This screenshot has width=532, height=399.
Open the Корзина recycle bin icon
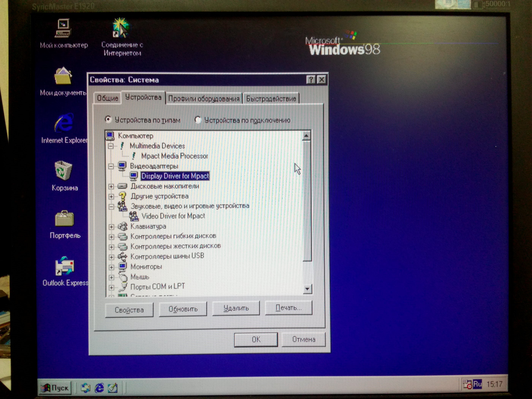pyautogui.click(x=63, y=171)
